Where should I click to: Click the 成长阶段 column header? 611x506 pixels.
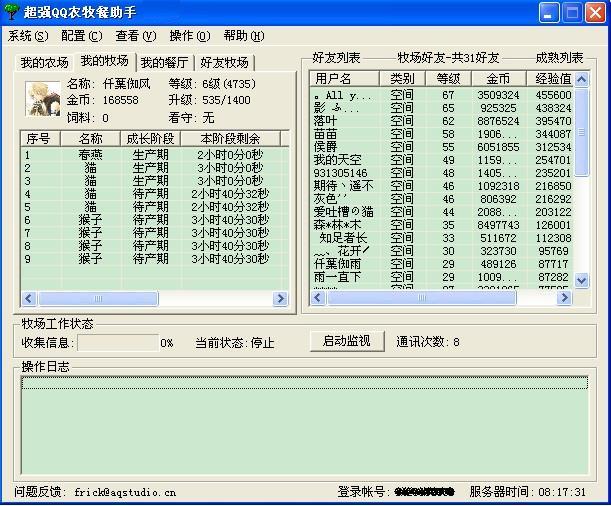(x=150, y=139)
